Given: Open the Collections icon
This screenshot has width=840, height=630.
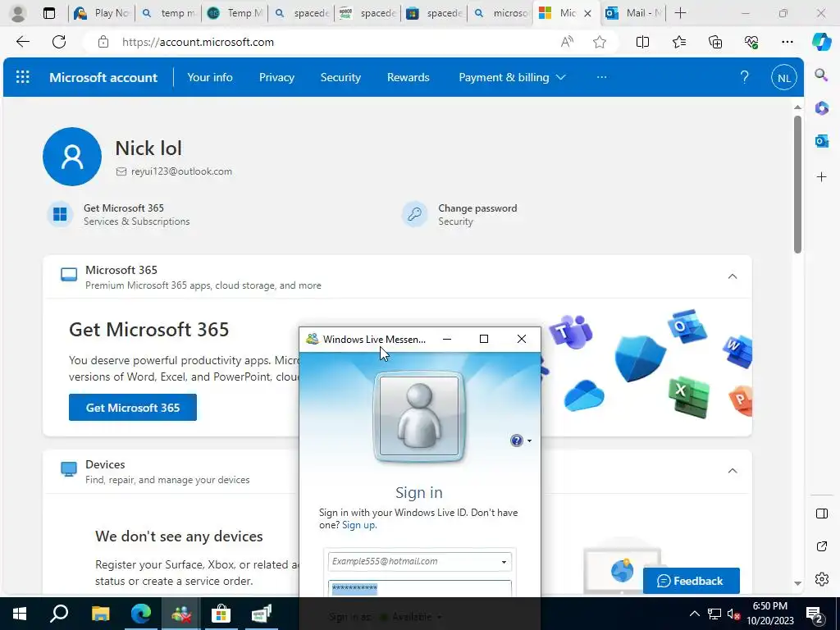Looking at the screenshot, I should (x=715, y=42).
